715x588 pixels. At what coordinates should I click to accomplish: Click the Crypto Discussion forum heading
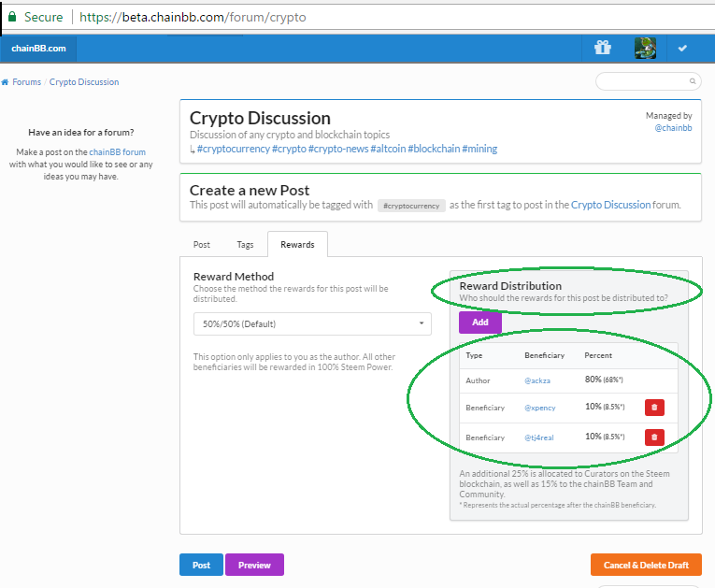click(x=260, y=118)
